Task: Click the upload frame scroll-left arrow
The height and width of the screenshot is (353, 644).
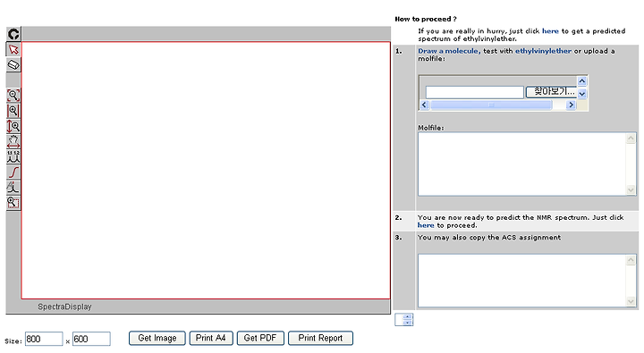Action: (x=424, y=105)
